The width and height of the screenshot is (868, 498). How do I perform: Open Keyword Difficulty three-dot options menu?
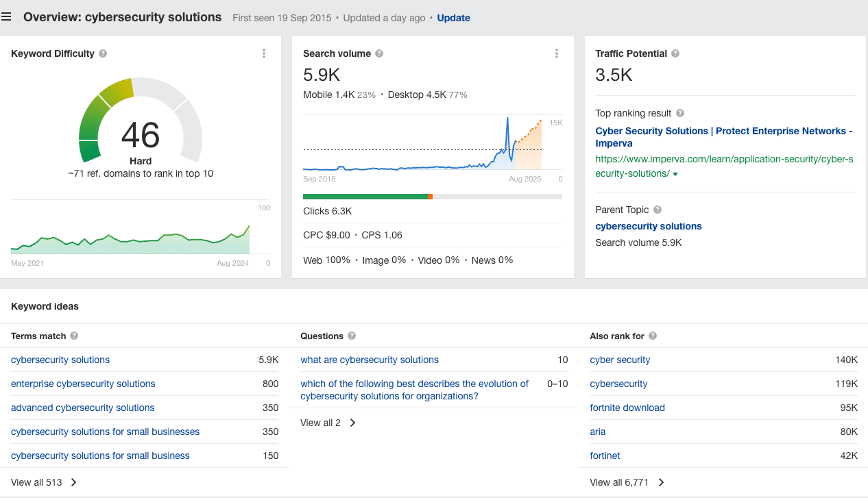(264, 53)
